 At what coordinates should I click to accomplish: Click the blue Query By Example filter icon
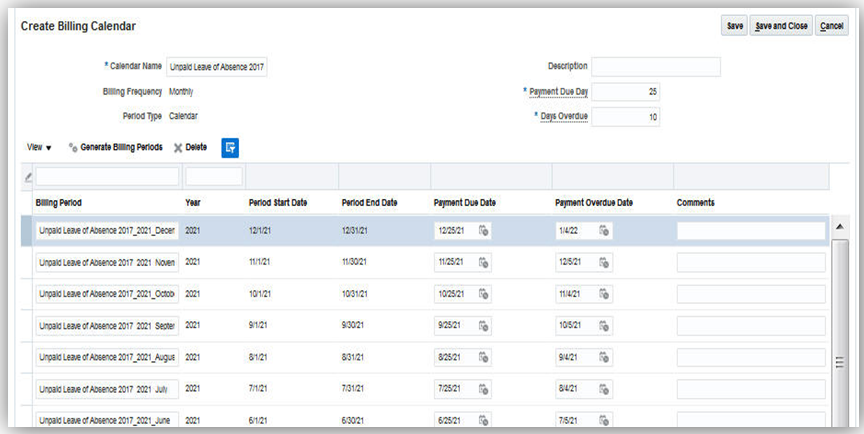pos(230,147)
